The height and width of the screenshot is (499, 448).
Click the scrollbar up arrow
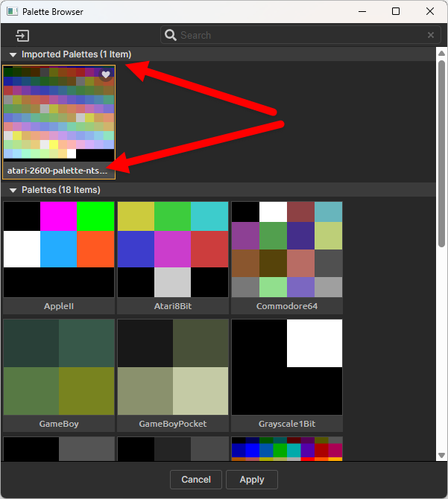click(x=441, y=54)
